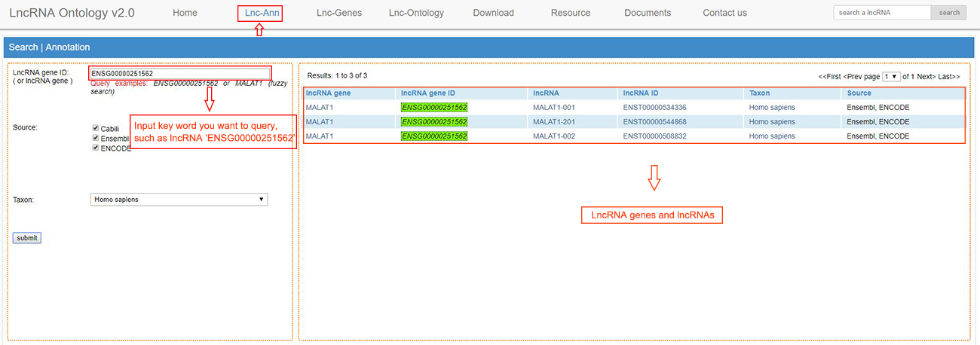Toggle the Ensembl source checkbox

tap(95, 139)
